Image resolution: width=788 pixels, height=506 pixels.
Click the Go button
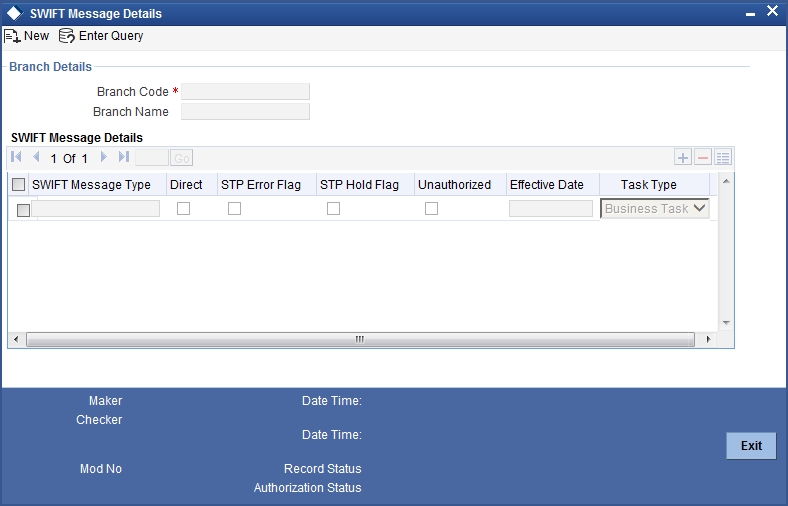pyautogui.click(x=181, y=158)
